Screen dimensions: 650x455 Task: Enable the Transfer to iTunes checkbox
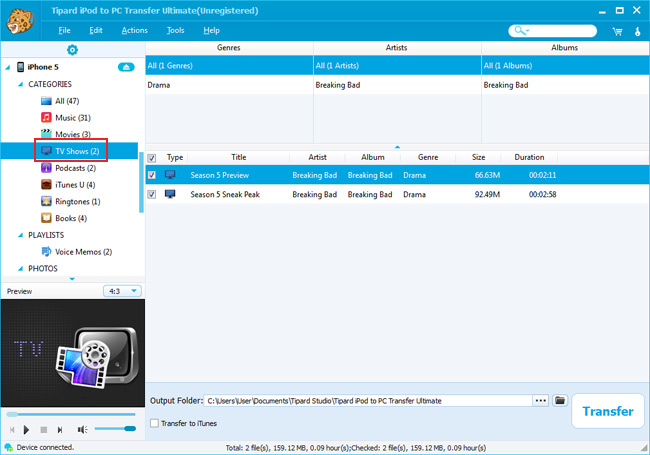pyautogui.click(x=154, y=423)
